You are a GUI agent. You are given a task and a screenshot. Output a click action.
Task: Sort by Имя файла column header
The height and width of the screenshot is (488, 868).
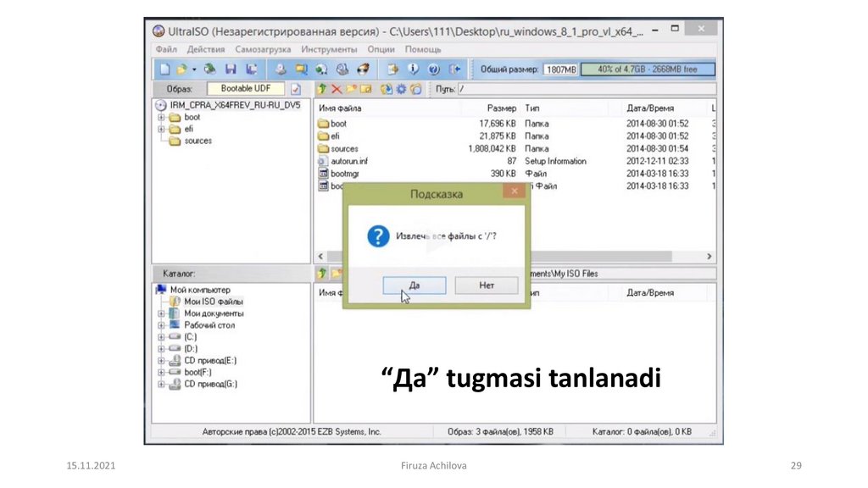coord(340,108)
